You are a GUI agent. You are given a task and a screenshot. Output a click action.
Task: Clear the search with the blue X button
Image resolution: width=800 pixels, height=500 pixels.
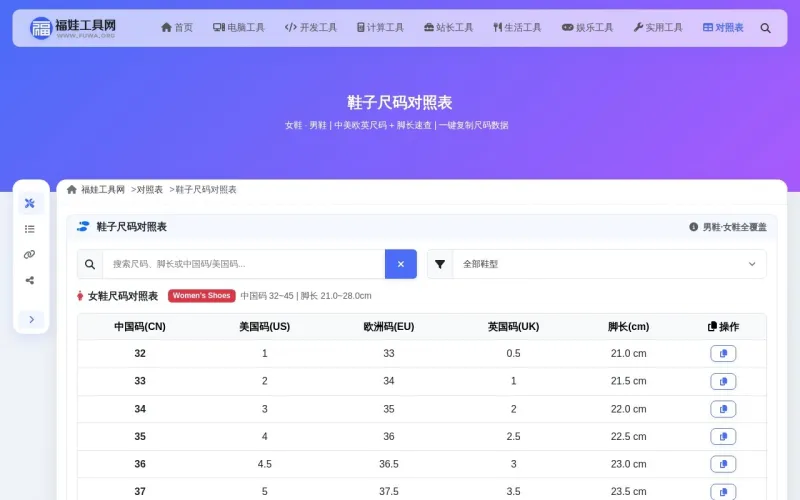click(x=401, y=264)
